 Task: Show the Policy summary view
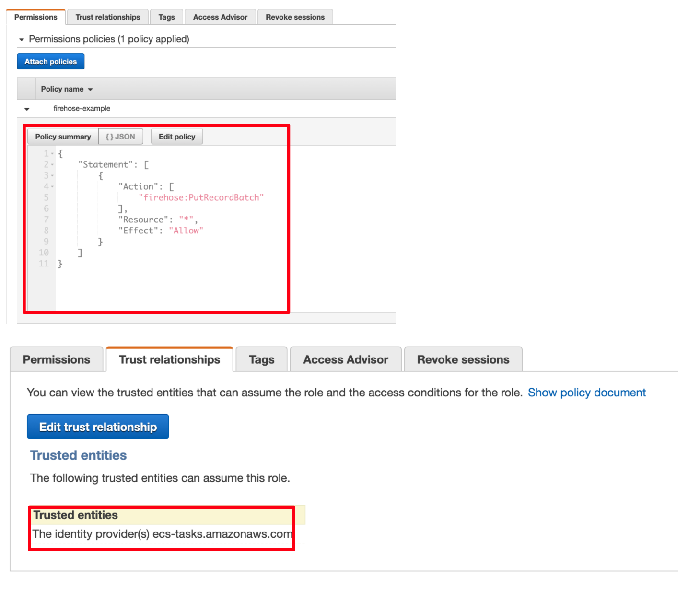click(63, 137)
